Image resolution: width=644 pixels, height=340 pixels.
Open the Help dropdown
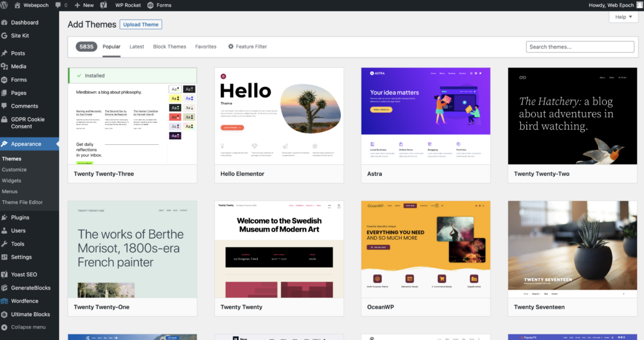pos(623,17)
